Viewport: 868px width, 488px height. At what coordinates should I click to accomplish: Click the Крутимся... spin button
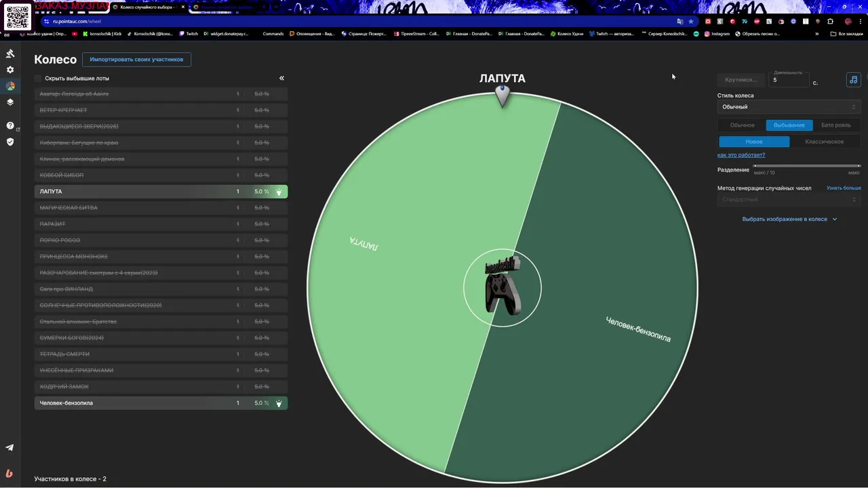[741, 80]
